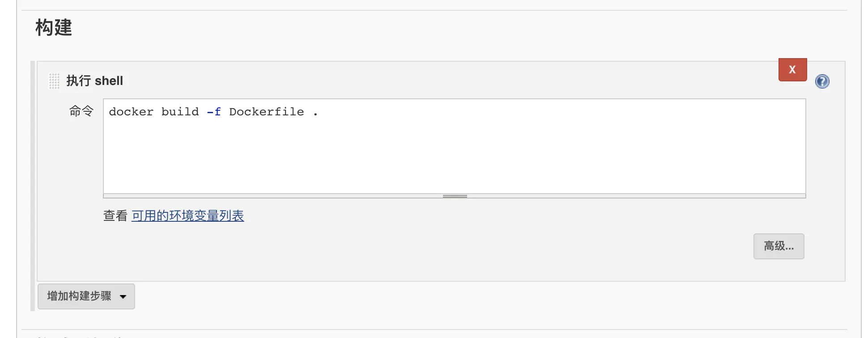Click the 高级... button
This screenshot has width=868, height=338.
(x=779, y=246)
